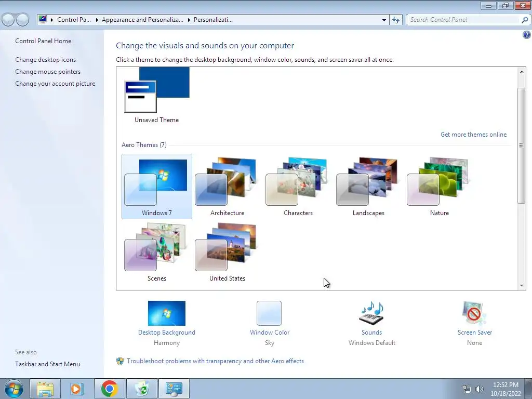Click the search magnifier icon

point(525,20)
